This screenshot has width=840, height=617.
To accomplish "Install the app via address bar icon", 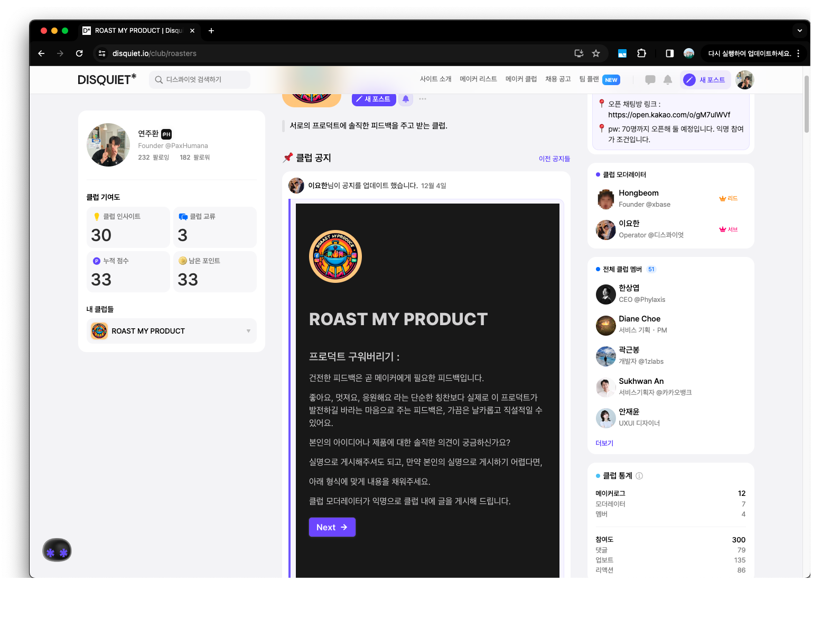I will (x=579, y=53).
